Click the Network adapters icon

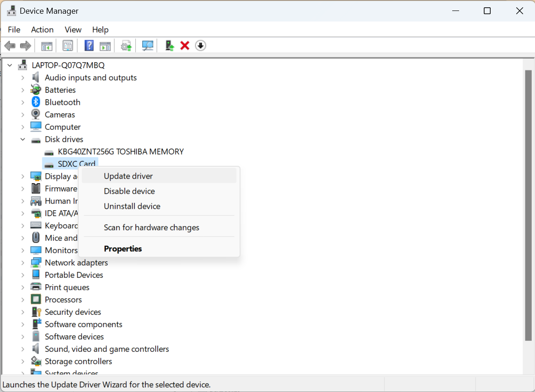[36, 262]
